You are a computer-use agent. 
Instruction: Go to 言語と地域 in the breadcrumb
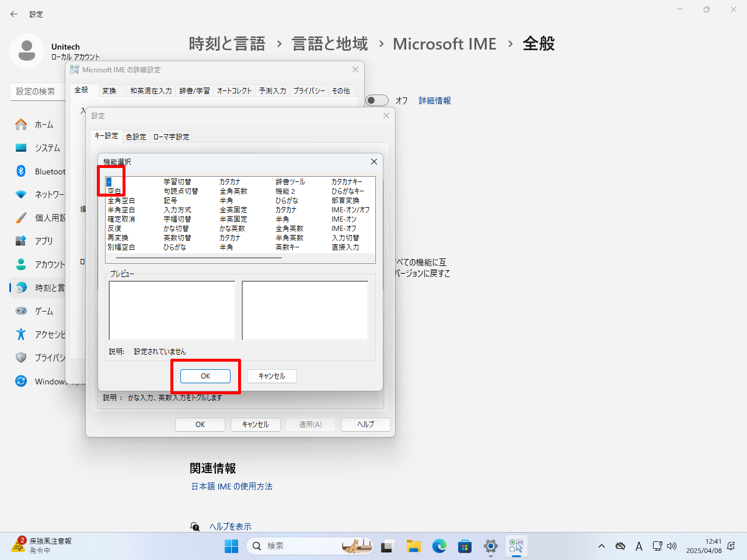tap(330, 44)
